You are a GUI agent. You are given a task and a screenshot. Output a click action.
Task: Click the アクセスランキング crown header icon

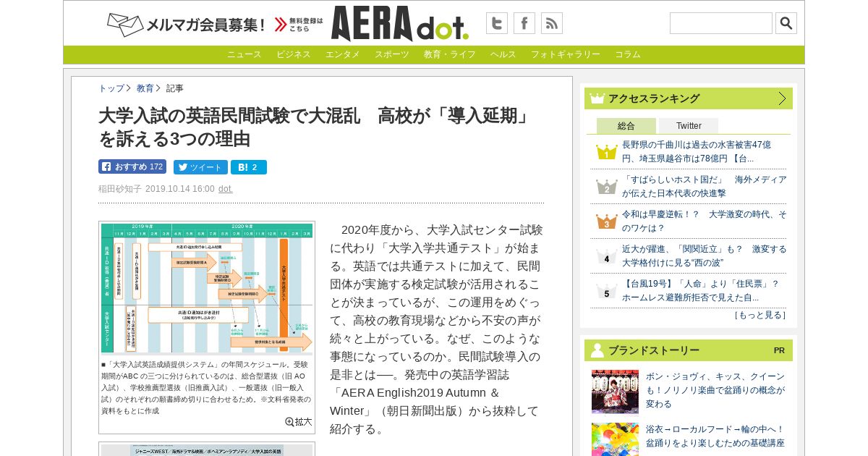click(597, 98)
